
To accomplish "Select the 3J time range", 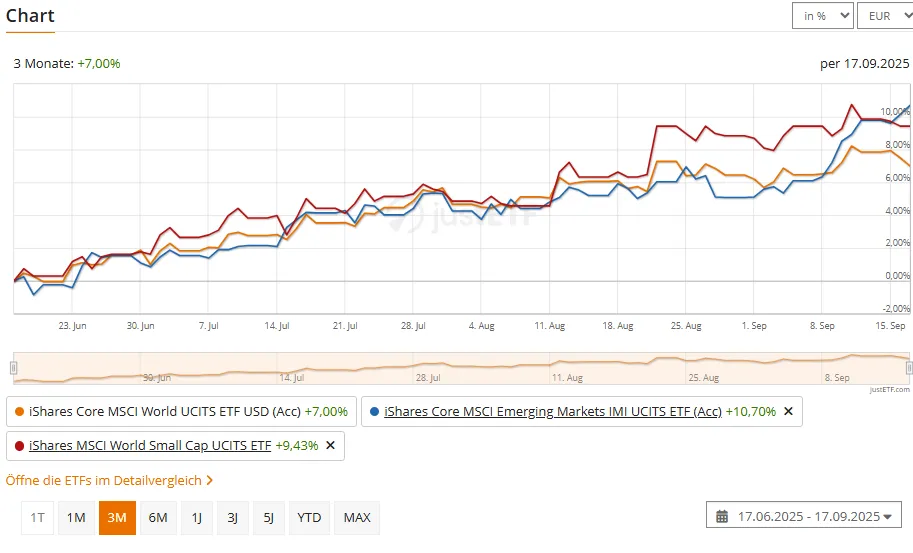I will coord(232,517).
